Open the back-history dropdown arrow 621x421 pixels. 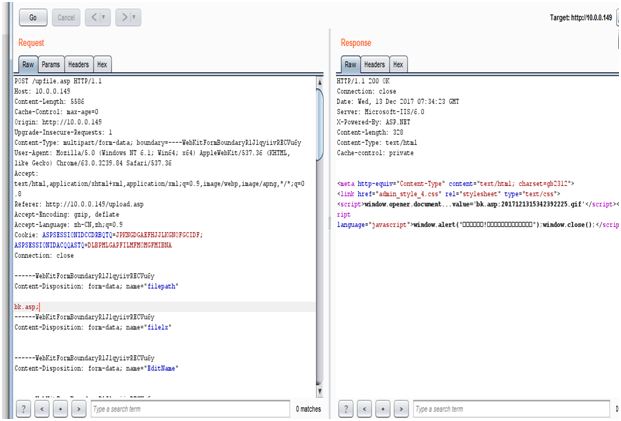click(105, 17)
